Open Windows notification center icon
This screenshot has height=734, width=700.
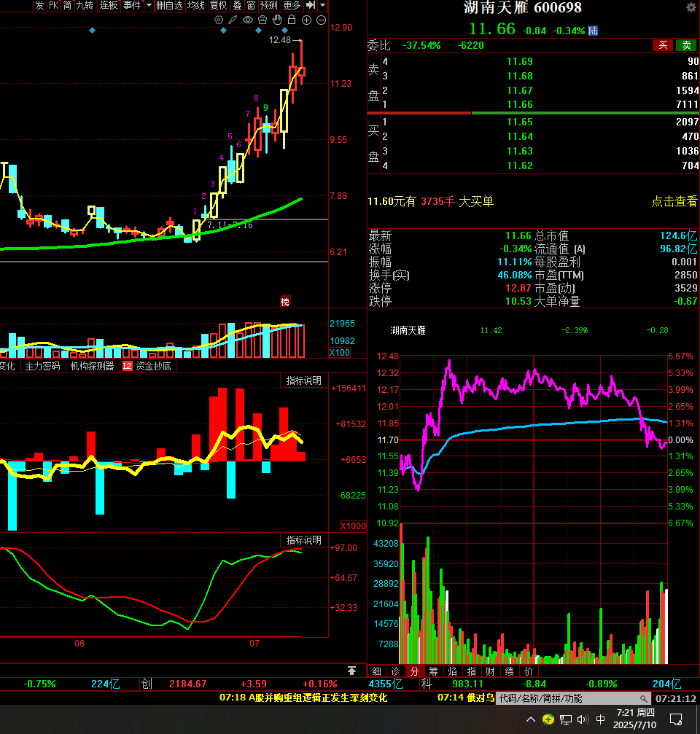(676, 719)
